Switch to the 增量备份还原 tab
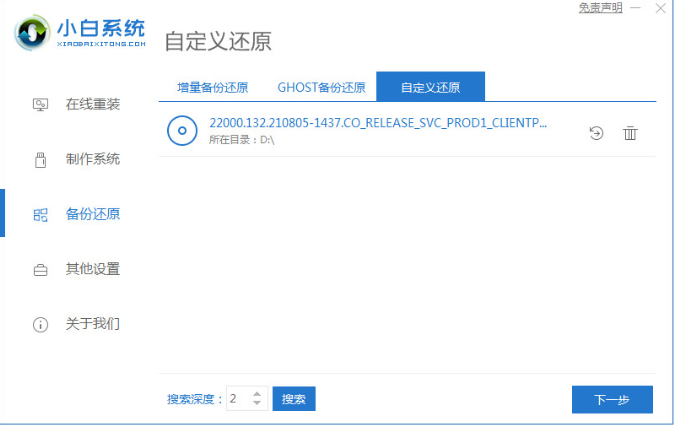The width and height of the screenshot is (674, 425). [212, 87]
